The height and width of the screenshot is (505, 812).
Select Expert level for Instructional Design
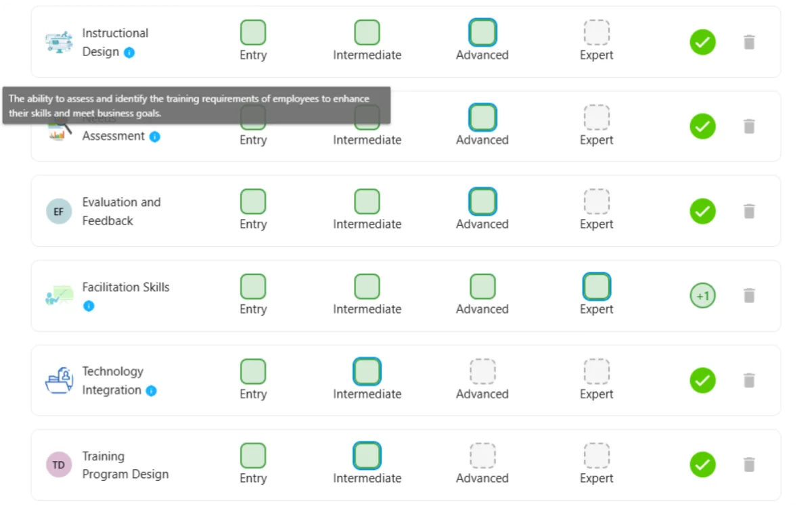coord(597,32)
